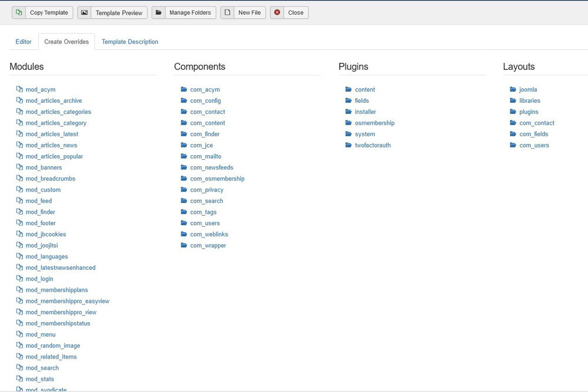Screen dimensions: 588x392
Task: Open the libraries layouts folder
Action: point(529,101)
